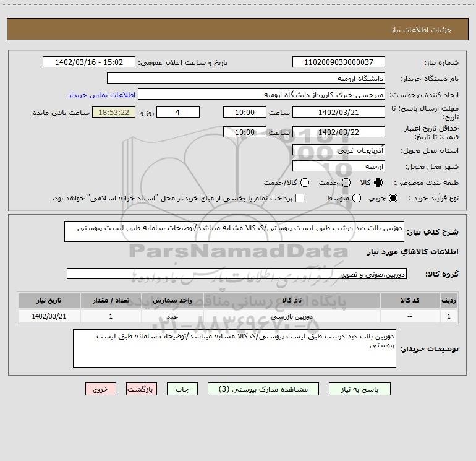
Task: Click the توضیحات خریدار notes text area
Action: tap(234, 348)
